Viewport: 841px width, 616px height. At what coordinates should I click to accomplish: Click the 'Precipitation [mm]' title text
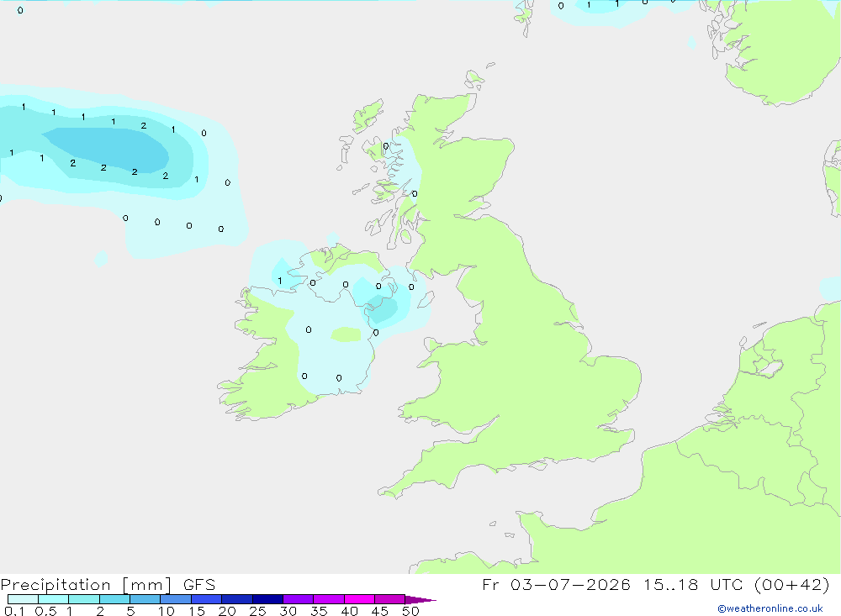[87, 585]
